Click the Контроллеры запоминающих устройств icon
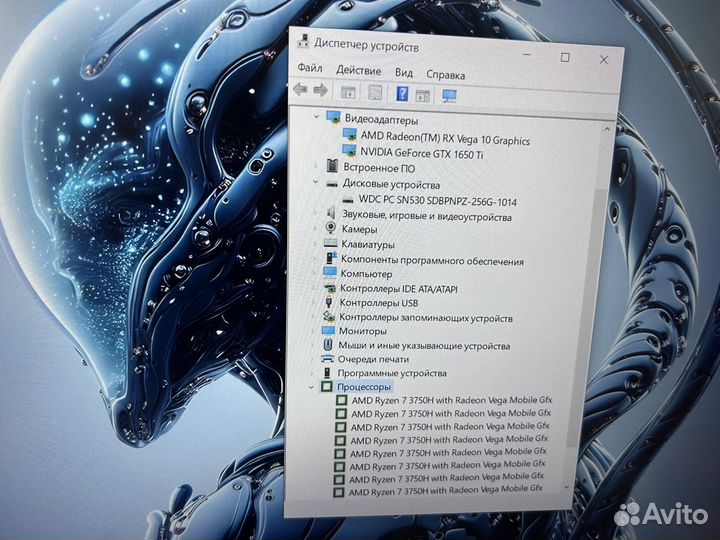 click(329, 316)
